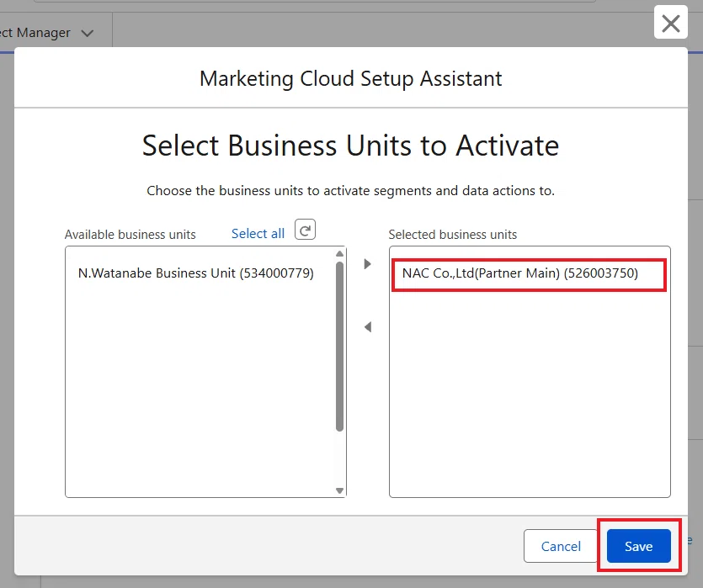Click scroll up arrow in Available list
This screenshot has height=588, width=703.
point(339,253)
